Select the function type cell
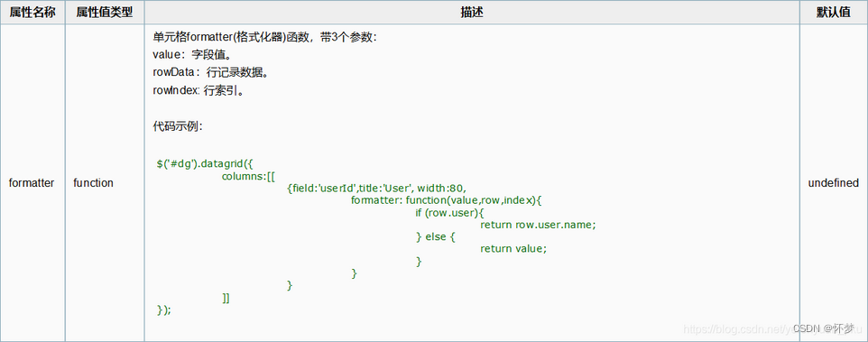Screen dimensions: 868x342 [x=105, y=182]
